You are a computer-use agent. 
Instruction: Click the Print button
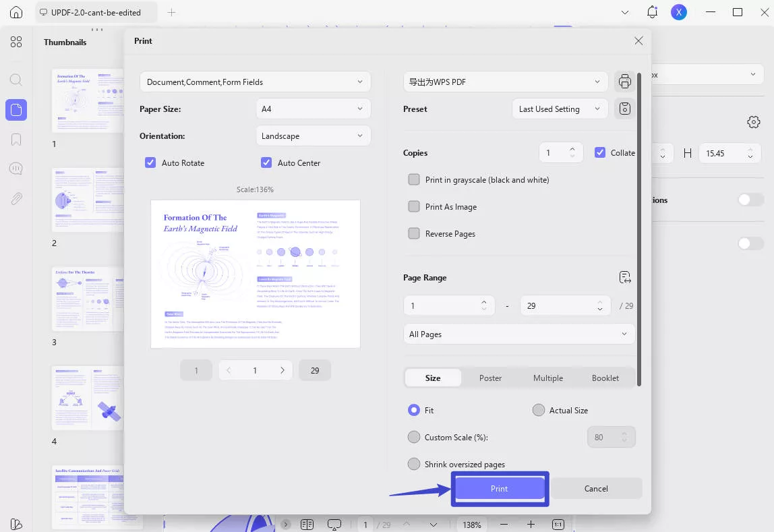(499, 488)
